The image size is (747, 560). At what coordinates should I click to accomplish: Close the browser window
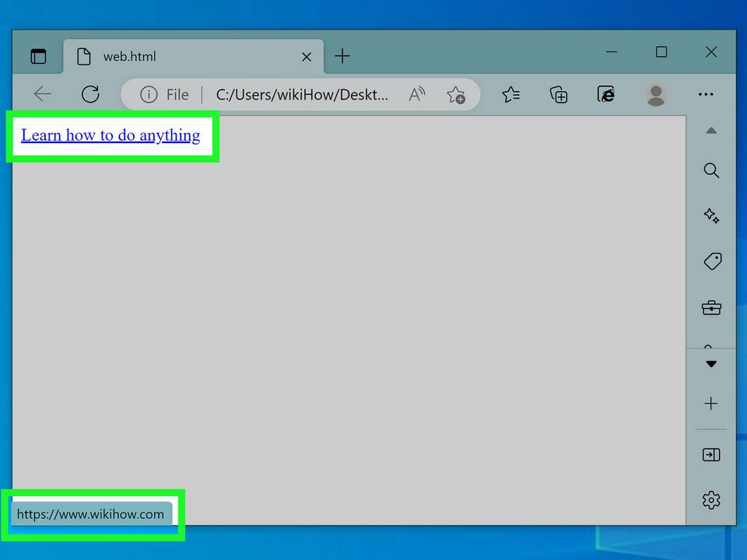[x=710, y=51]
